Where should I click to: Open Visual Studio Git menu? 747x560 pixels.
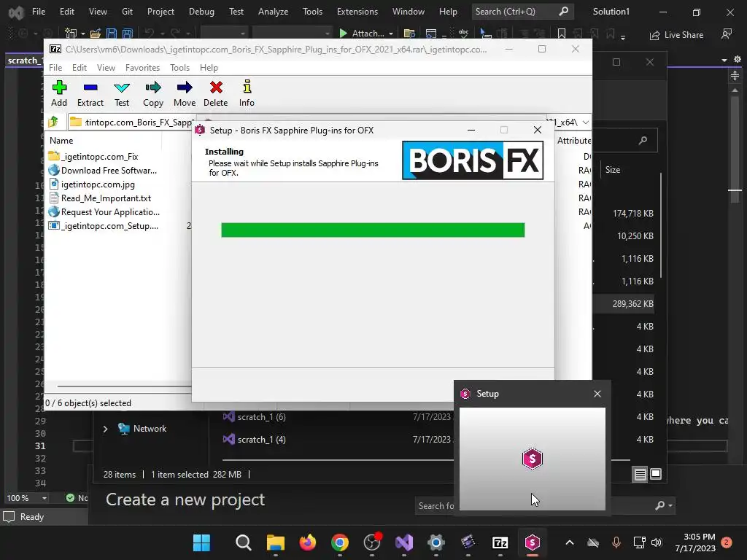(x=127, y=12)
